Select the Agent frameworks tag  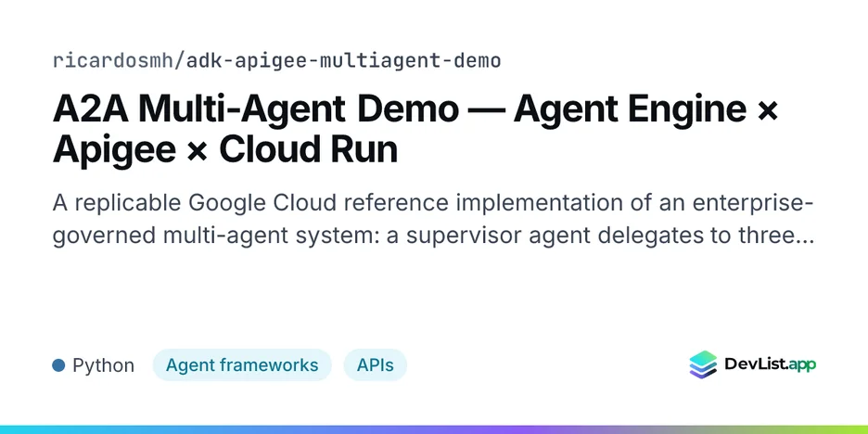pyautogui.click(x=242, y=365)
